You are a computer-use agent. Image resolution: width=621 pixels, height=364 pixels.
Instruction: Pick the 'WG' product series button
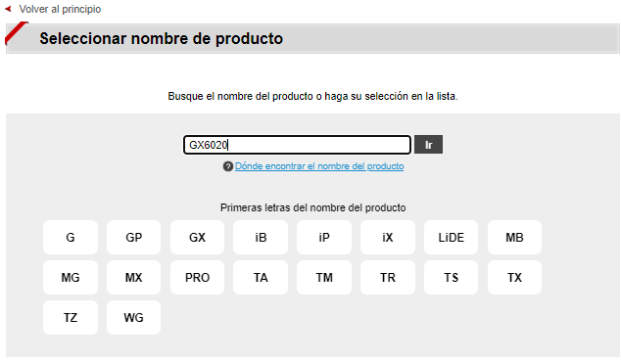tap(133, 317)
